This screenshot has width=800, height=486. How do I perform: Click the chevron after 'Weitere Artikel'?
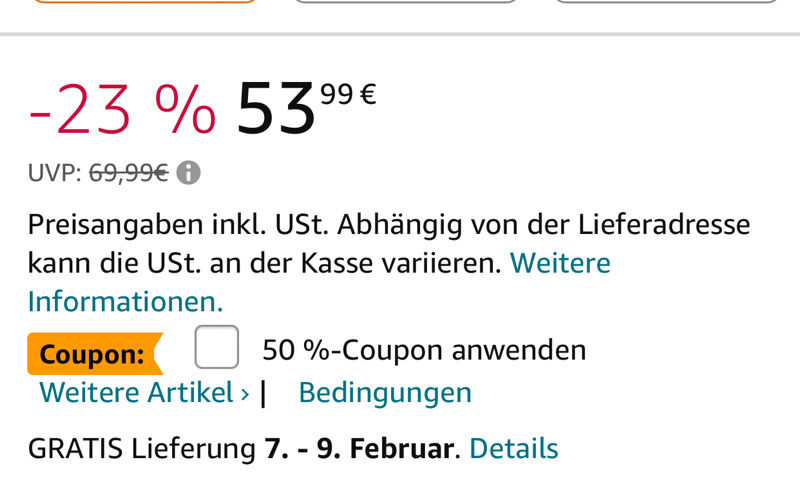(245, 394)
